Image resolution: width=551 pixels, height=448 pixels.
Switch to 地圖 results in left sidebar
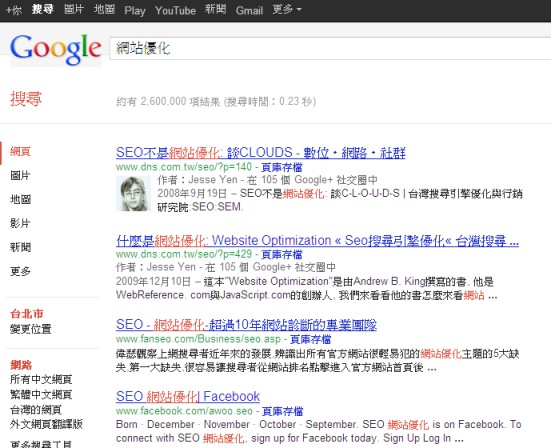tap(20, 199)
